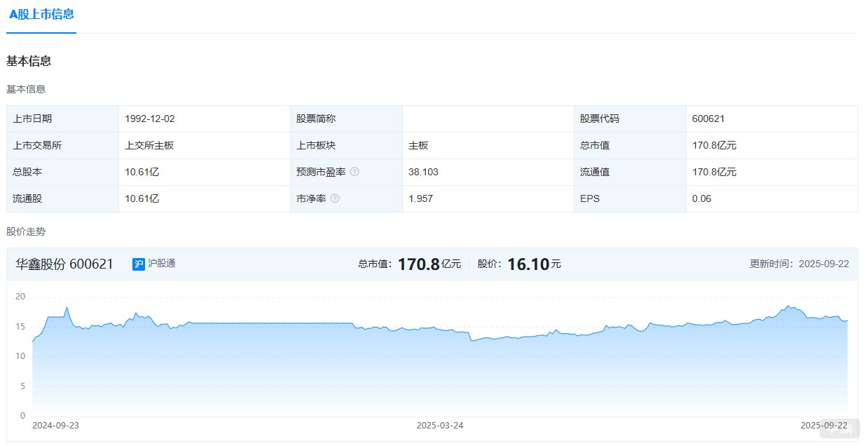This screenshot has width=868, height=446.
Task: Click the question mark icon beside 预测市盈率
Action: [x=355, y=172]
